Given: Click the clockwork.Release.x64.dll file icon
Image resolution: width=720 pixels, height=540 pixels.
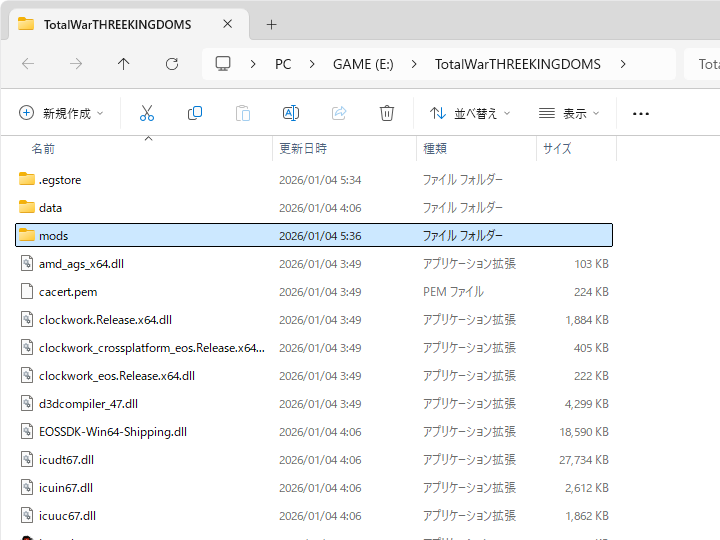Looking at the screenshot, I should tap(27, 319).
